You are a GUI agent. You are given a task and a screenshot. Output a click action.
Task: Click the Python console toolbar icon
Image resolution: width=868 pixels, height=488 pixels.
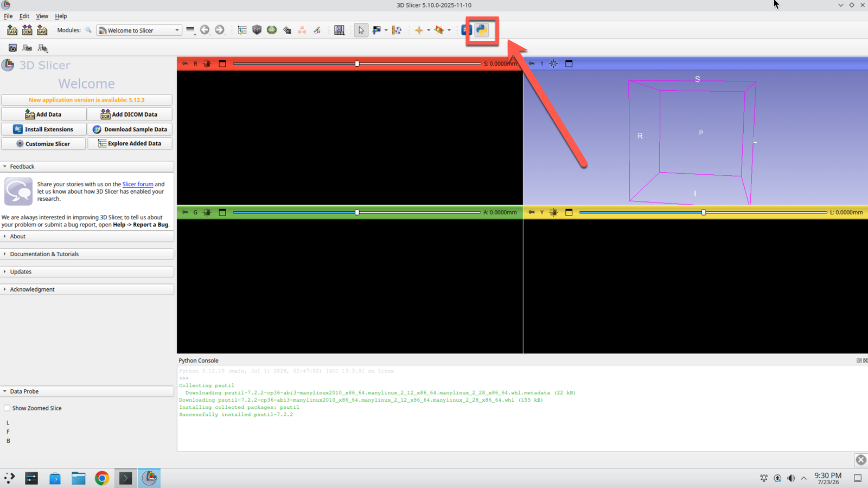point(482,30)
